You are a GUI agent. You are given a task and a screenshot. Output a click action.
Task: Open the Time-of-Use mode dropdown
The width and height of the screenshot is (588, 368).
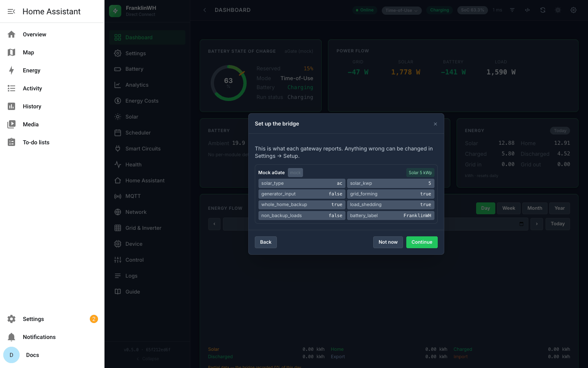[402, 10]
